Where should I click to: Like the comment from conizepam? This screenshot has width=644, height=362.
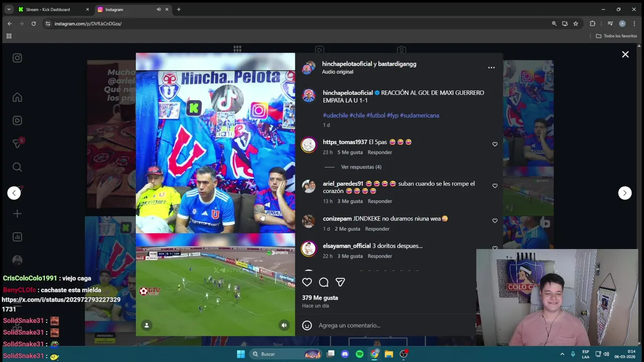pyautogui.click(x=495, y=221)
